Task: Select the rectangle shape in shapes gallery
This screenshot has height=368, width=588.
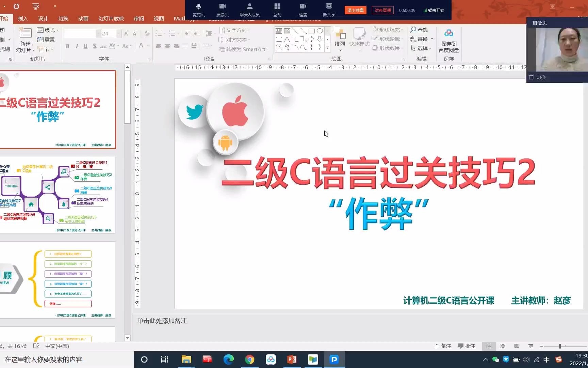Action: [x=311, y=31]
